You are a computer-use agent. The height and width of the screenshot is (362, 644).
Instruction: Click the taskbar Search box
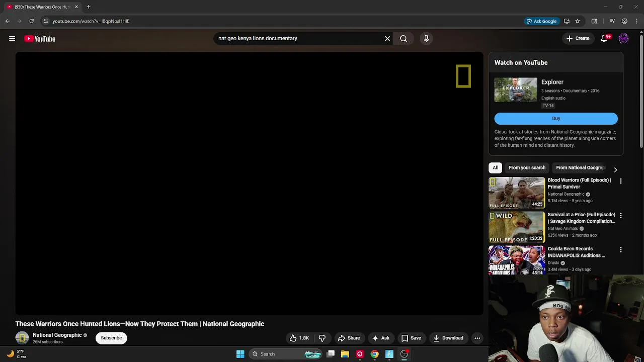[x=285, y=354]
